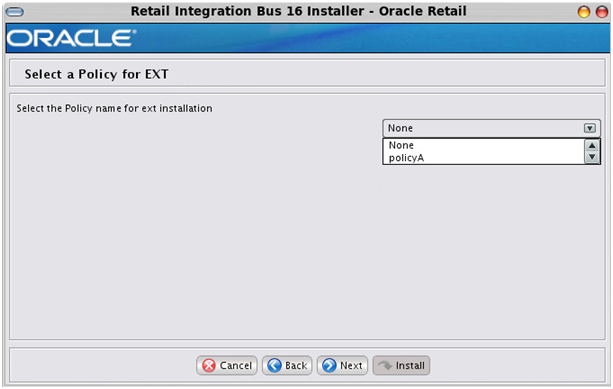The width and height of the screenshot is (613, 389).
Task: Click the Oracle logo in the banner
Action: (72, 38)
